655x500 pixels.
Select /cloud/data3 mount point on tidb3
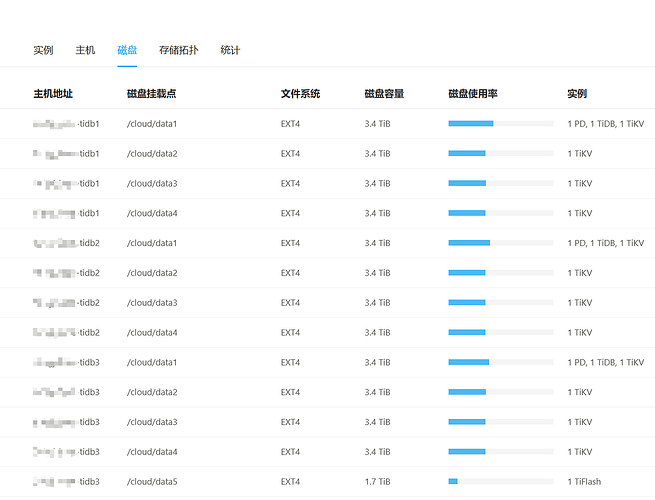pyautogui.click(x=152, y=422)
